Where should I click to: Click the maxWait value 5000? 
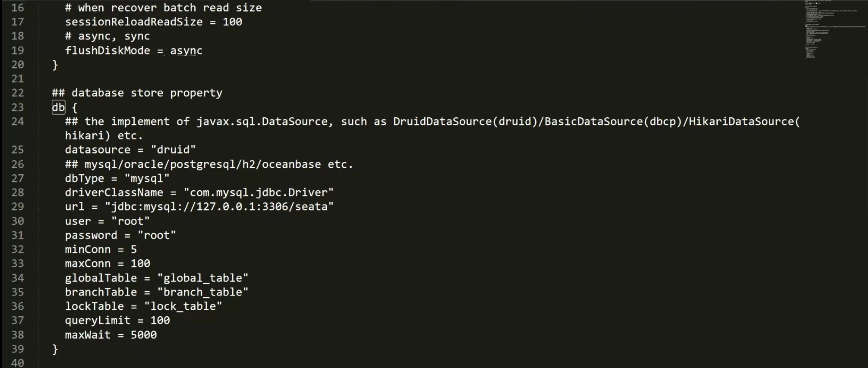point(144,335)
